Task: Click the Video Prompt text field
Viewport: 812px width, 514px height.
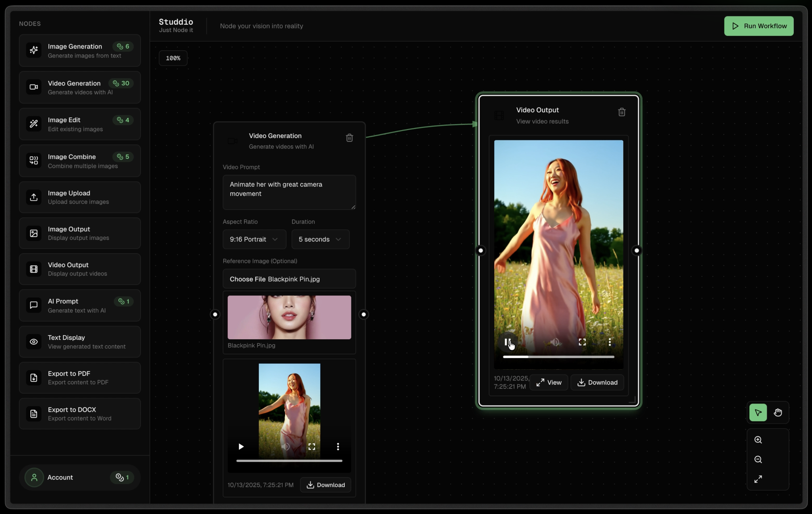Action: tap(289, 192)
